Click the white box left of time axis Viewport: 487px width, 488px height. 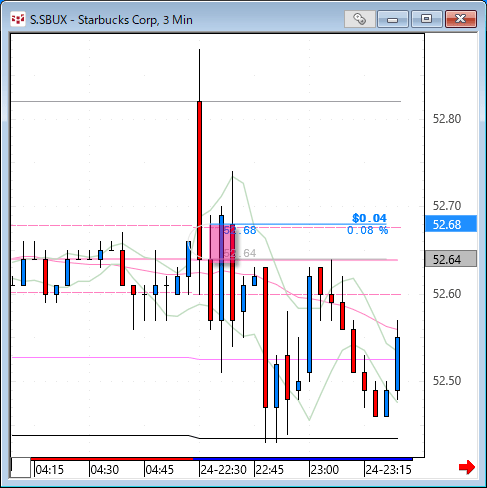click(x=21, y=468)
